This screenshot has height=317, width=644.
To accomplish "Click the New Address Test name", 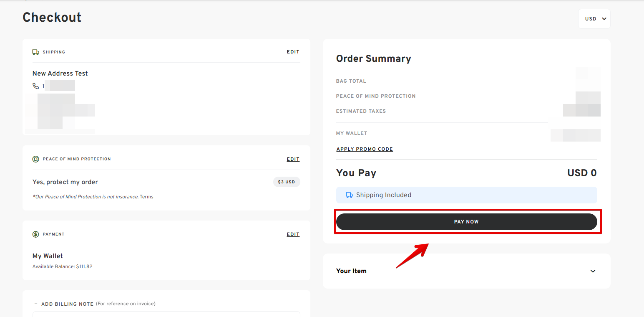I will (60, 74).
